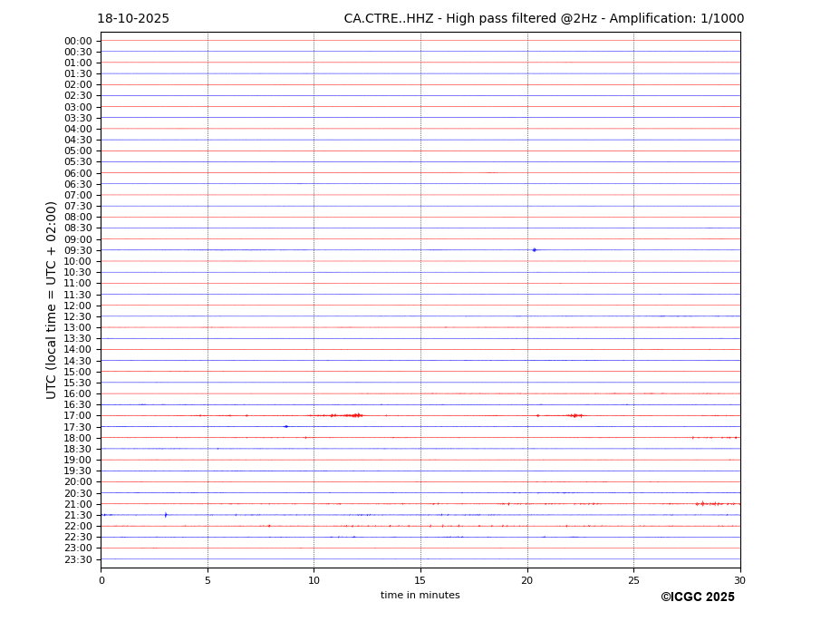Viewport: 840px width, 631px height.
Task: Click the 23:30 row label
Action: [x=78, y=559]
